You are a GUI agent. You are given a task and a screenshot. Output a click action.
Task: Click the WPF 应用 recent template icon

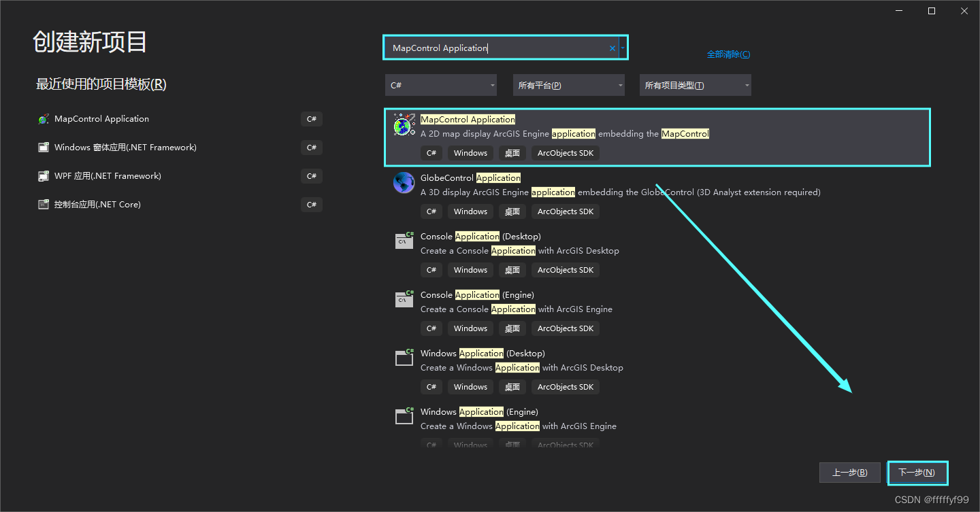tap(44, 176)
